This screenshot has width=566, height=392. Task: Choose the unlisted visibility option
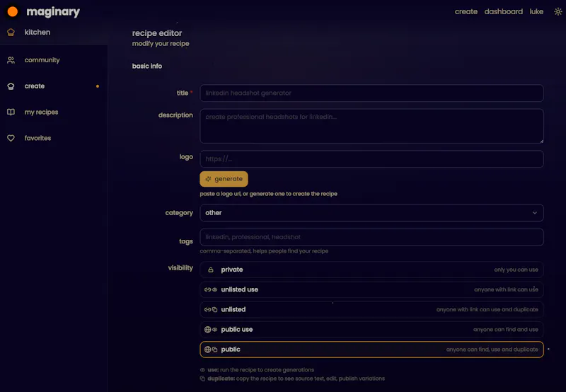pyautogui.click(x=372, y=309)
